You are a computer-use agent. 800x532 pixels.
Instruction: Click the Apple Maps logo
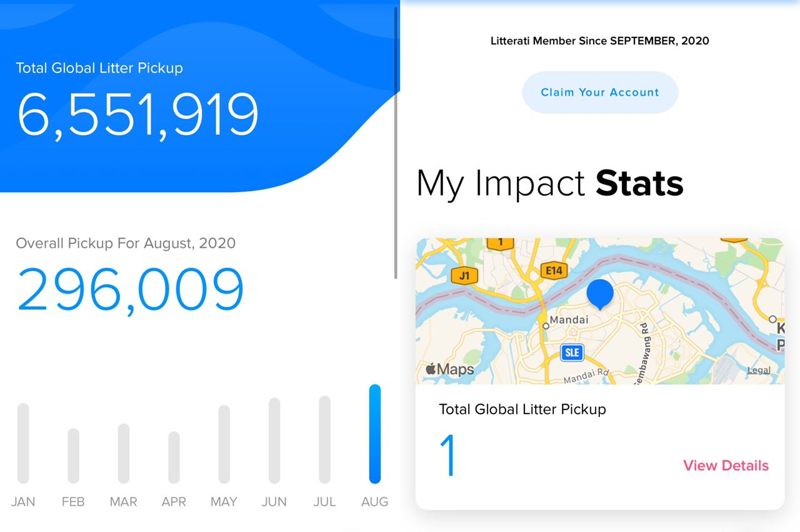[x=449, y=369]
